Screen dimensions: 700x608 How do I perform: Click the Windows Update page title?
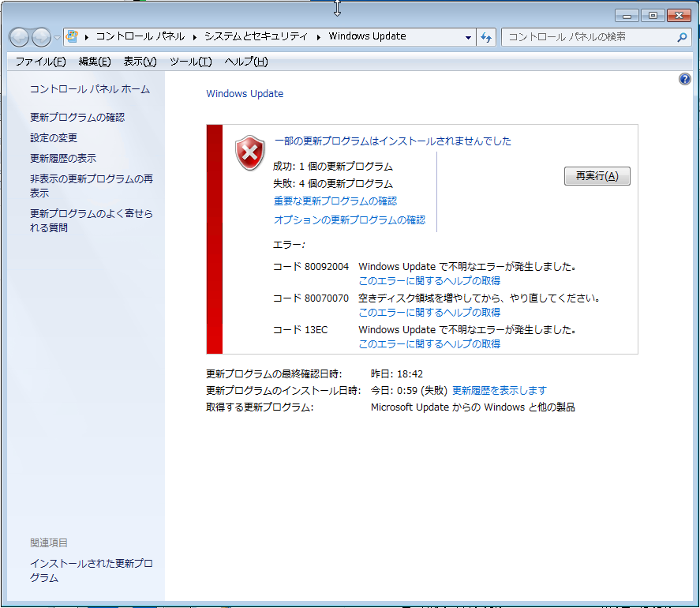click(x=245, y=94)
